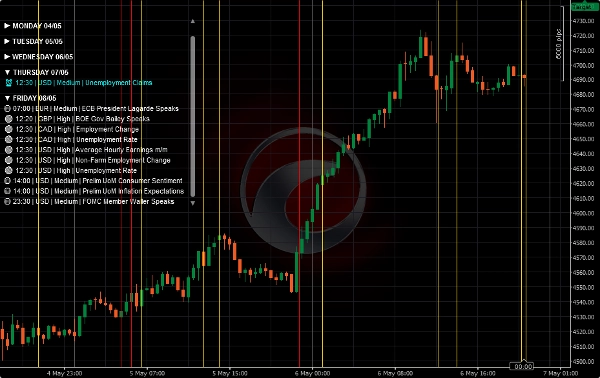The height and width of the screenshot is (378, 600).
Task: Click the icon beside Non-Farm Employment Change
Action: coord(8,160)
